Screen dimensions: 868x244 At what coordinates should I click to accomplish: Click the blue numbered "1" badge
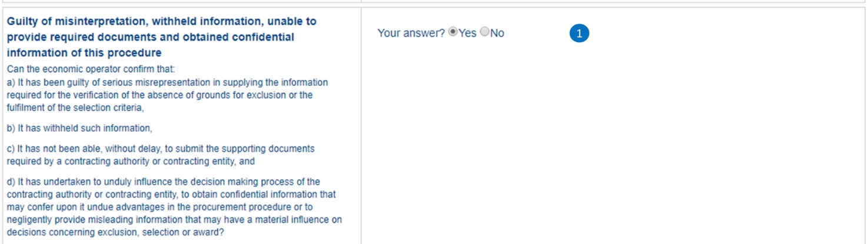tap(579, 34)
